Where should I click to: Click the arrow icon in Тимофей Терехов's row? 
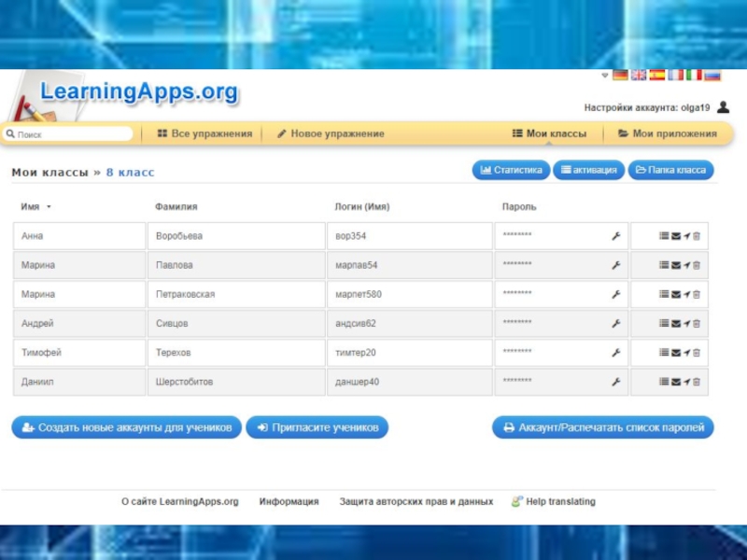point(686,353)
